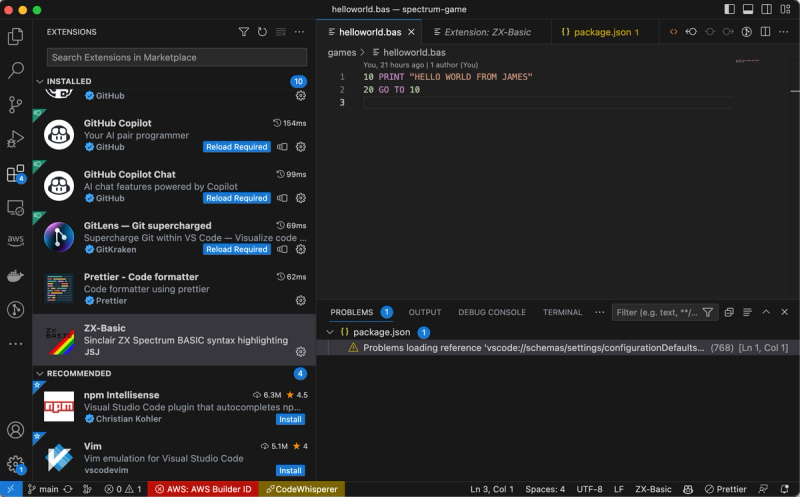
Task: Open the Search view in activity bar
Action: point(15,70)
